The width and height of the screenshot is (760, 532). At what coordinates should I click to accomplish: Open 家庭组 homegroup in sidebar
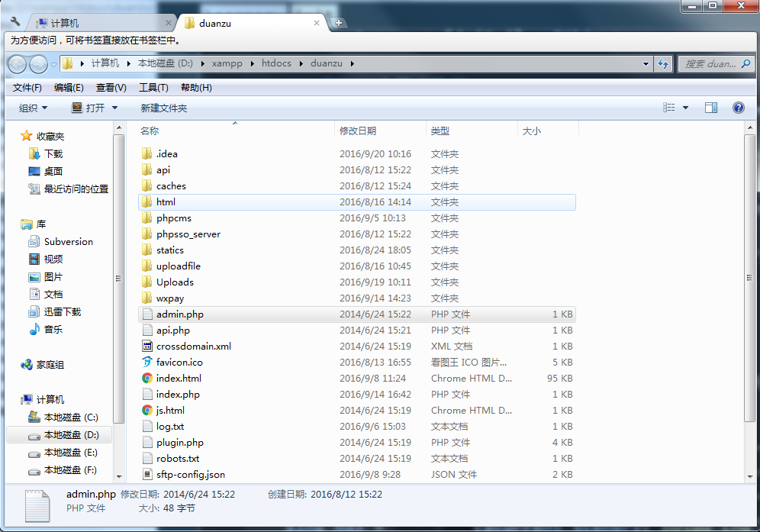43,365
